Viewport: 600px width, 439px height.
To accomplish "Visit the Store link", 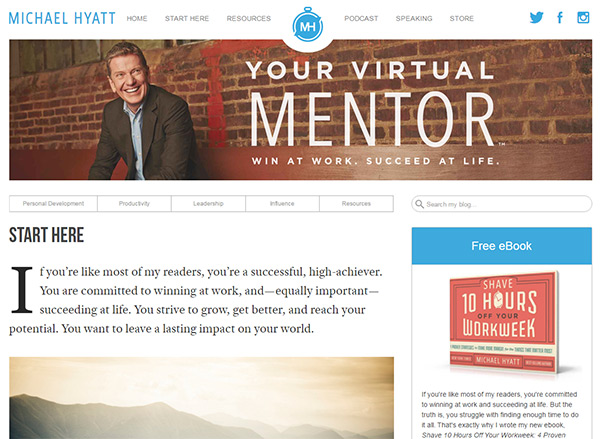I will [461, 18].
